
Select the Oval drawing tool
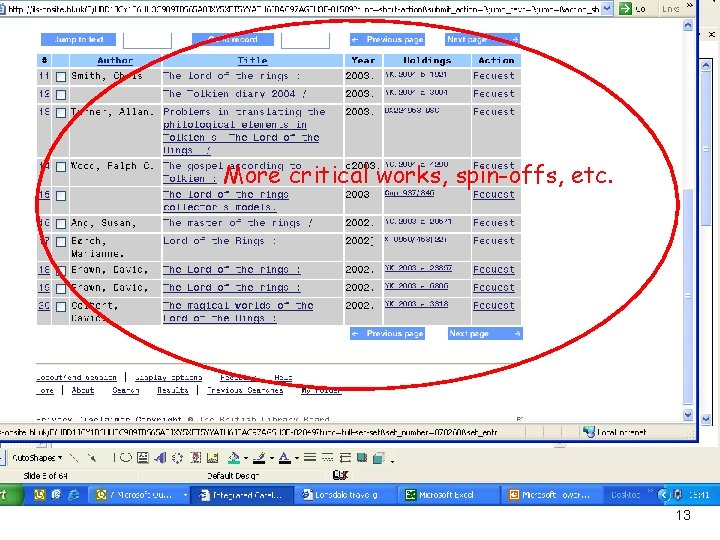125,458
